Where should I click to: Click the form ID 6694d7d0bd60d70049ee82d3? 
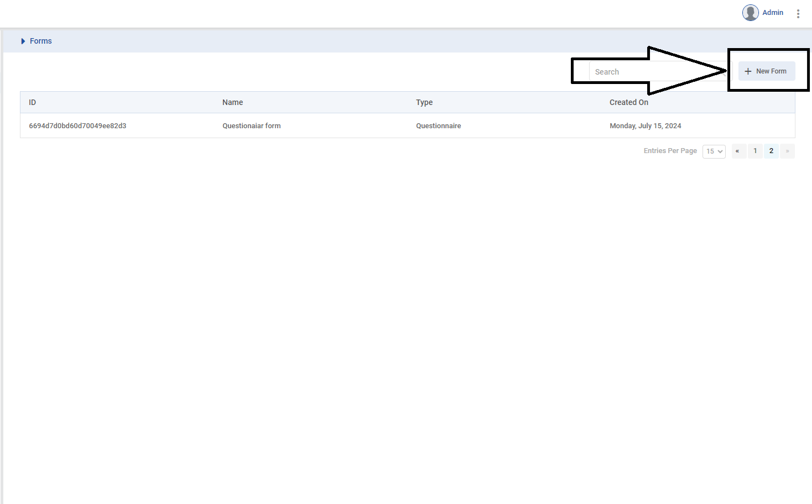click(x=77, y=126)
